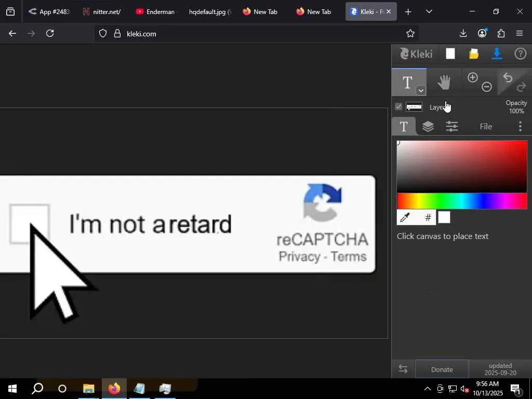The height and width of the screenshot is (399, 532).
Task: Switch to the App #2483 browser tab
Action: pyautogui.click(x=49, y=11)
